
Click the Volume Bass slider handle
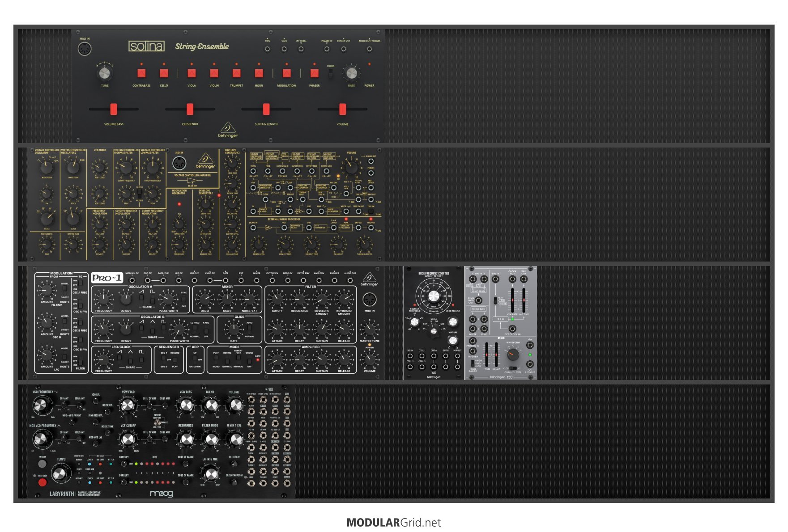tap(114, 109)
